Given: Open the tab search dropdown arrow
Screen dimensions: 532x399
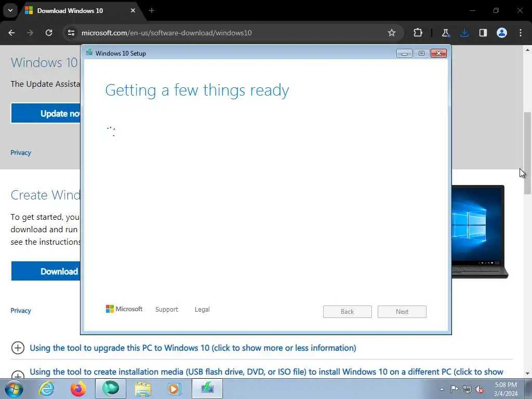Looking at the screenshot, I should point(10,10).
